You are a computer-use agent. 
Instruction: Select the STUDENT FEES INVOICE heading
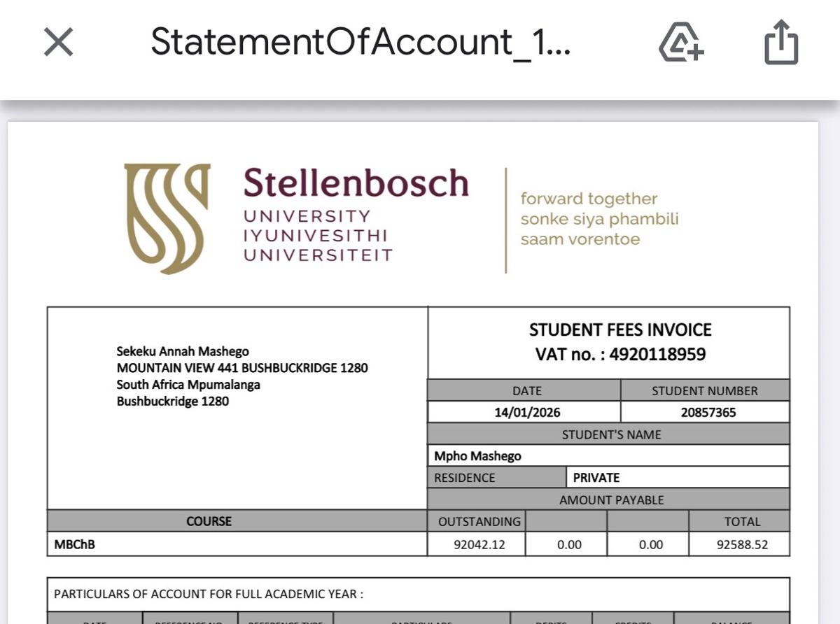[x=620, y=330]
